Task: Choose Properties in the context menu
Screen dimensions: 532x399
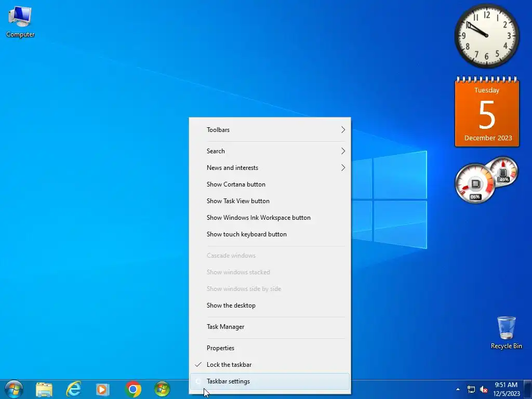Action: [x=270, y=348]
